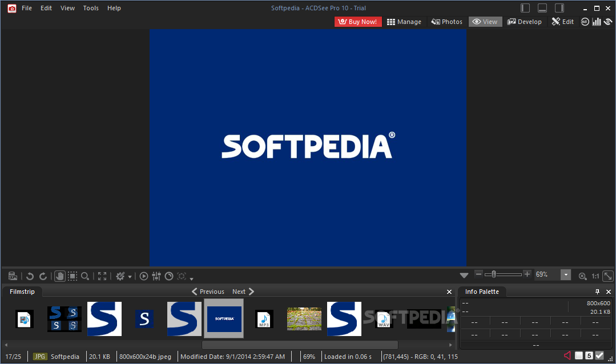Select the Info Palette tab

(482, 292)
